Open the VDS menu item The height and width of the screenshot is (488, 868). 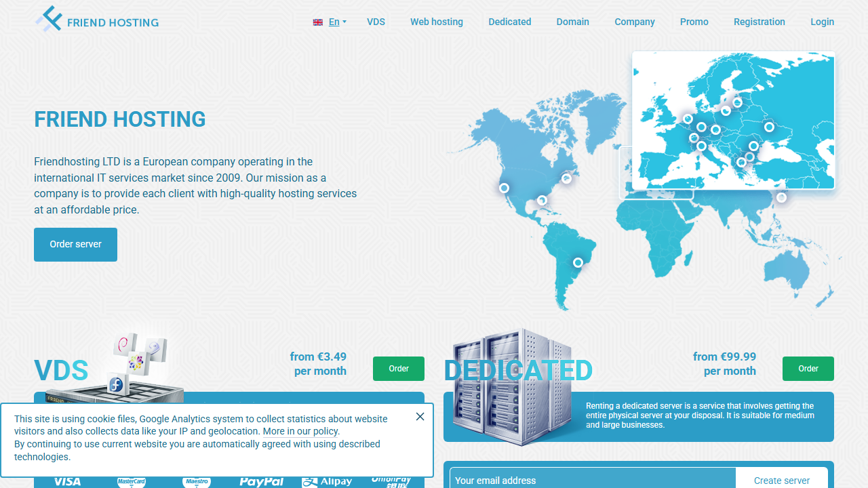[376, 22]
